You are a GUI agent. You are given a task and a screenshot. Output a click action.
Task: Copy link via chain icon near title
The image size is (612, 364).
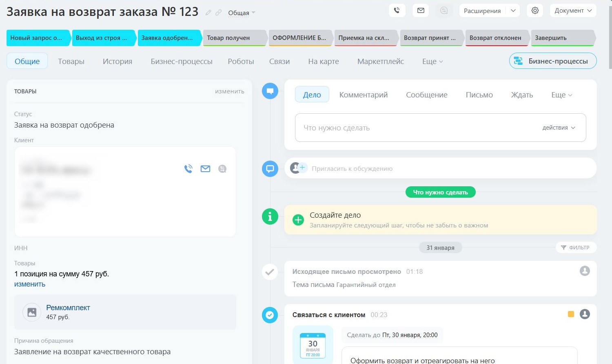(x=219, y=13)
